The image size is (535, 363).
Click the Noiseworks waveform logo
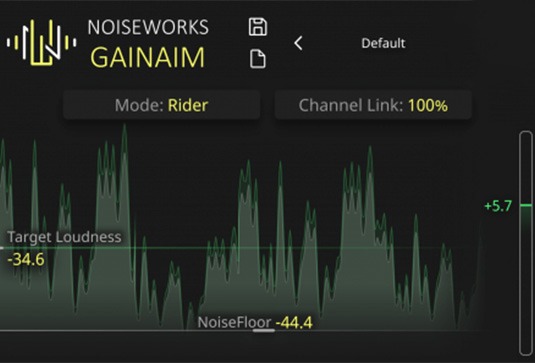(x=41, y=43)
